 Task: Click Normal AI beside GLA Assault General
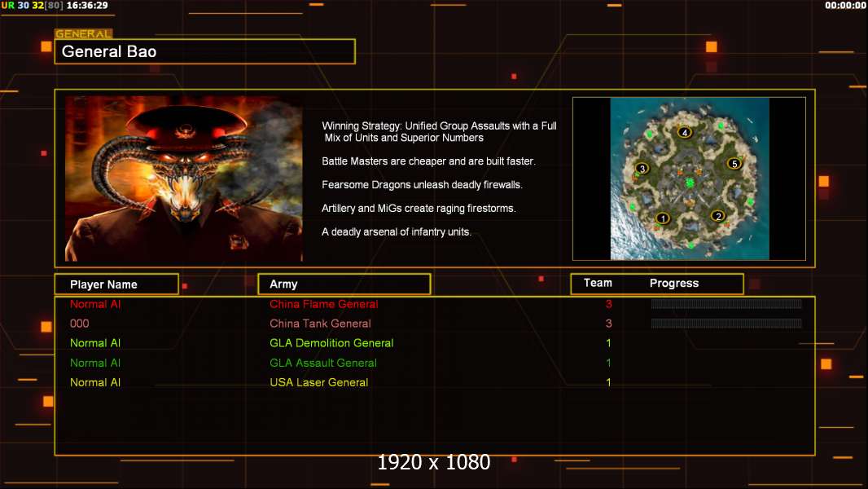tap(95, 363)
